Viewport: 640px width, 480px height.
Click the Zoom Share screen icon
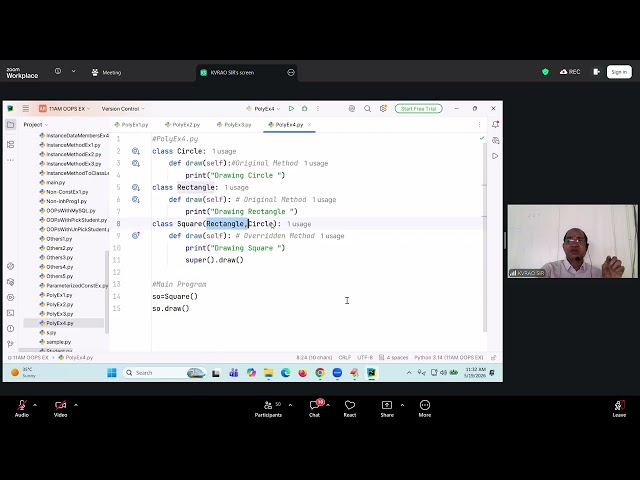click(x=387, y=409)
